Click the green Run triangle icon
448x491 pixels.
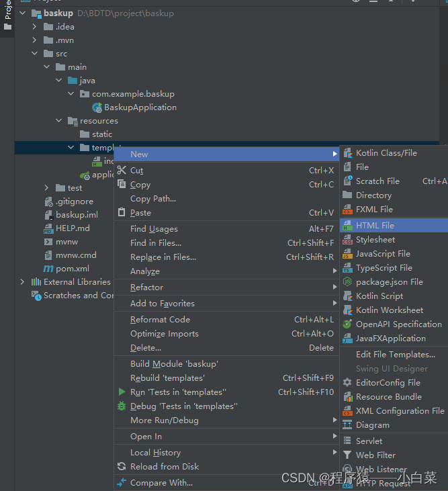[x=122, y=392]
